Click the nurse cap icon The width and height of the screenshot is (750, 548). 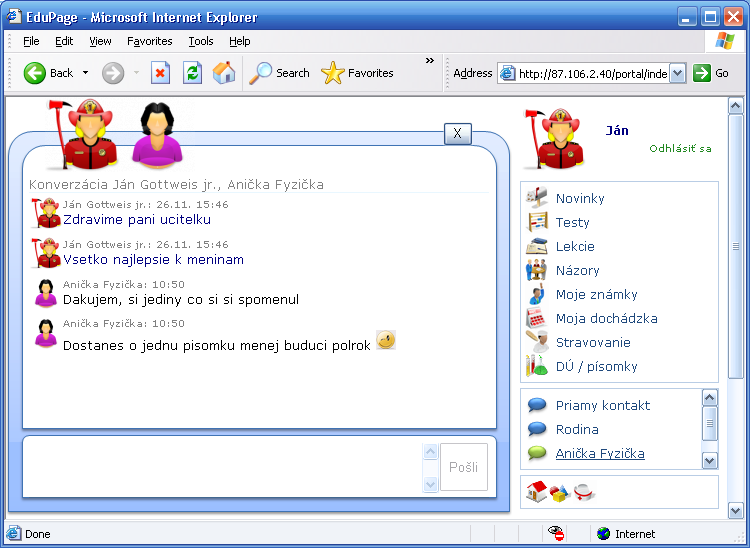click(584, 492)
